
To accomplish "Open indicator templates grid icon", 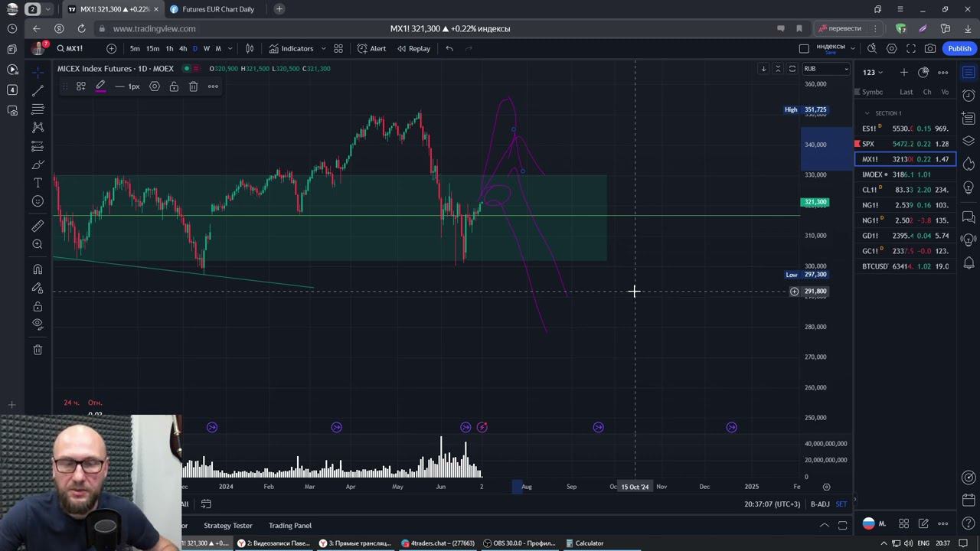I will pyautogui.click(x=338, y=48).
